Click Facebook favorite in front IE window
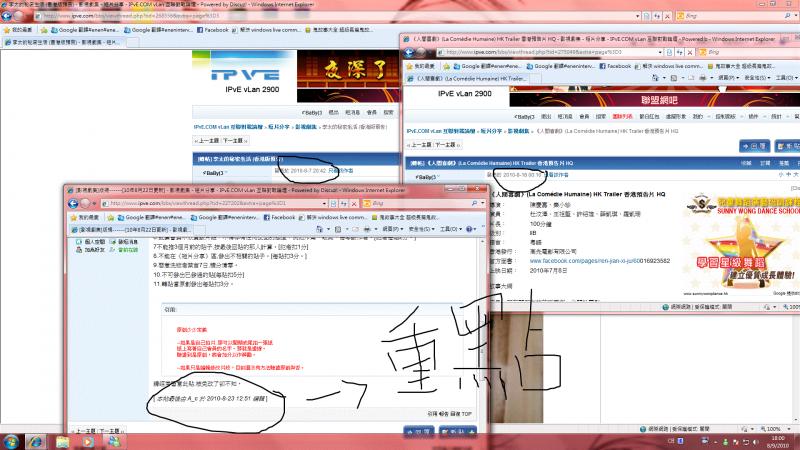 tap(279, 217)
